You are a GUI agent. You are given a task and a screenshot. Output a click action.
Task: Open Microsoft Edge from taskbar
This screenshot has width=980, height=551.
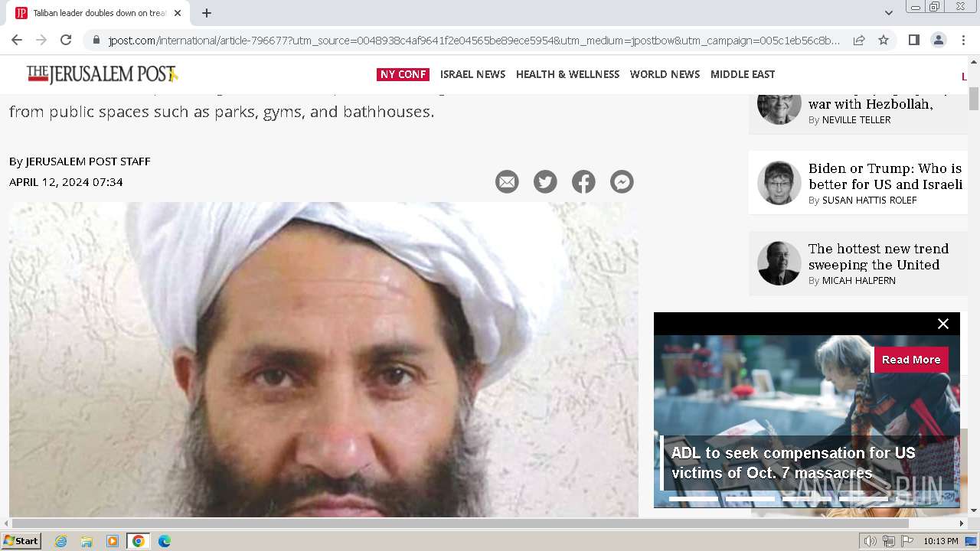click(165, 541)
